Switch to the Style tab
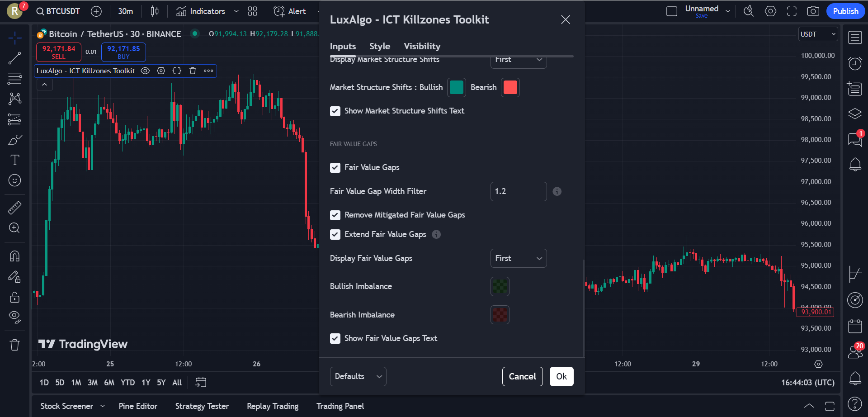Image resolution: width=868 pixels, height=417 pixels. point(380,46)
